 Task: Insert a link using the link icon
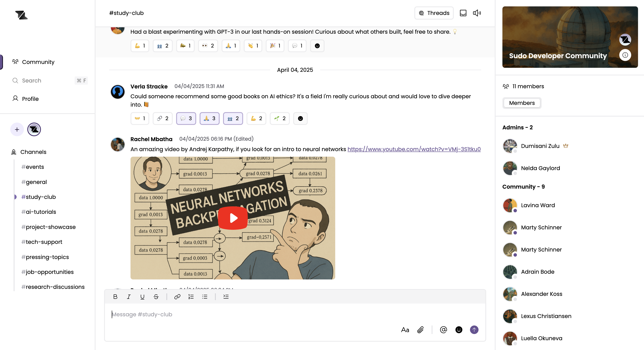177,296
